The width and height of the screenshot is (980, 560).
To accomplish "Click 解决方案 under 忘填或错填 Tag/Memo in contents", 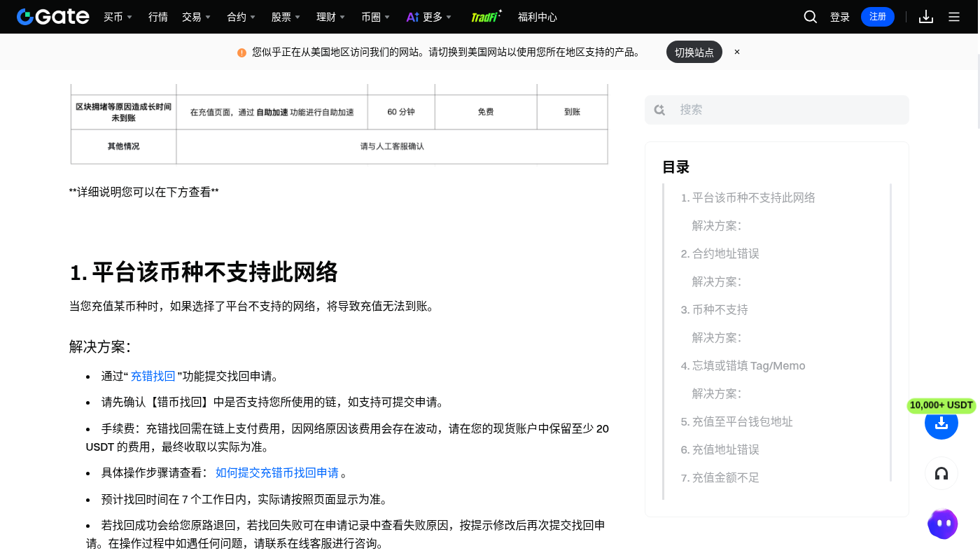I will [717, 393].
